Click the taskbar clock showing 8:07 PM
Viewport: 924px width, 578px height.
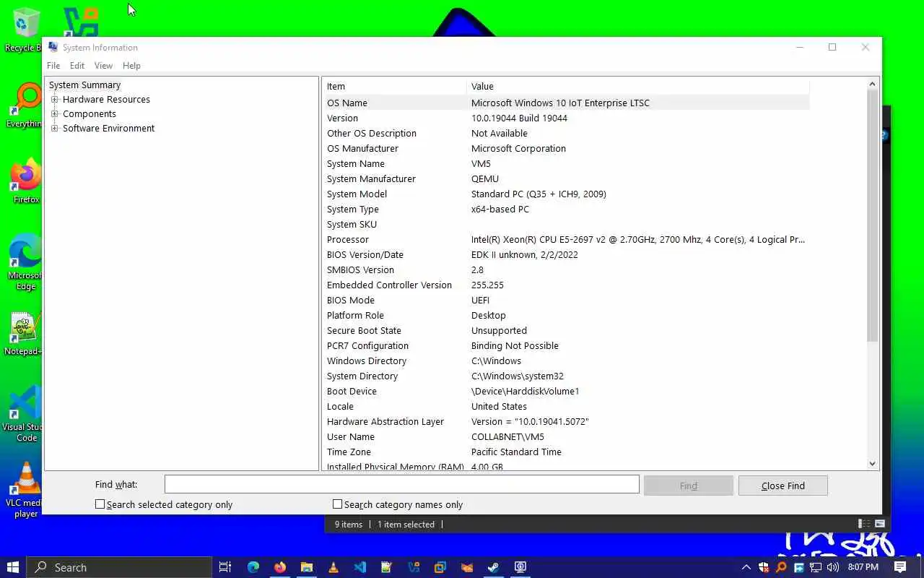(x=863, y=567)
